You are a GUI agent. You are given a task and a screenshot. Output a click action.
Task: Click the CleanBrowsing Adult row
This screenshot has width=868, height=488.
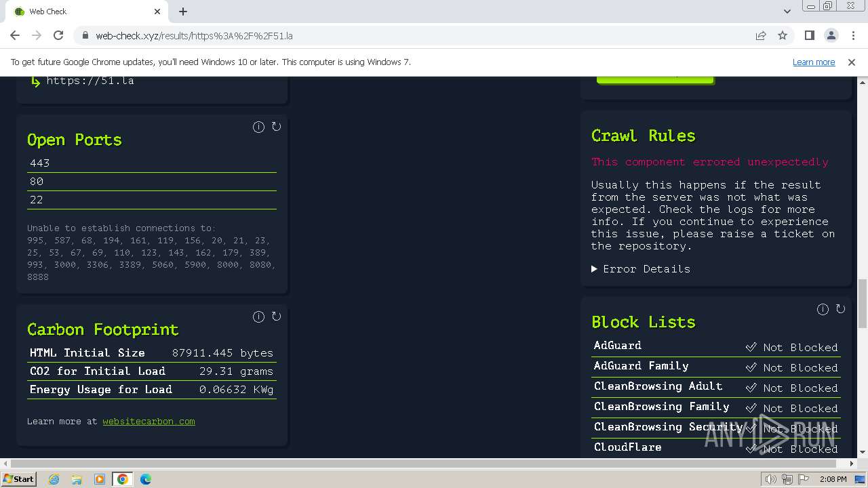tap(716, 387)
